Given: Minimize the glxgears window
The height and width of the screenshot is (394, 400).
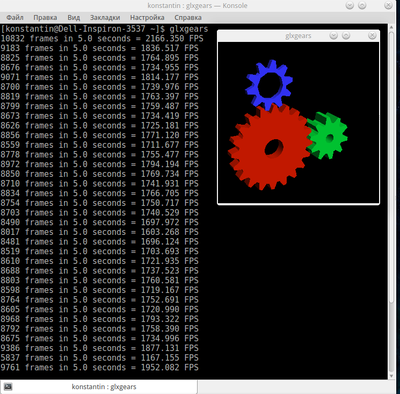Looking at the screenshot, I should click(333, 36).
